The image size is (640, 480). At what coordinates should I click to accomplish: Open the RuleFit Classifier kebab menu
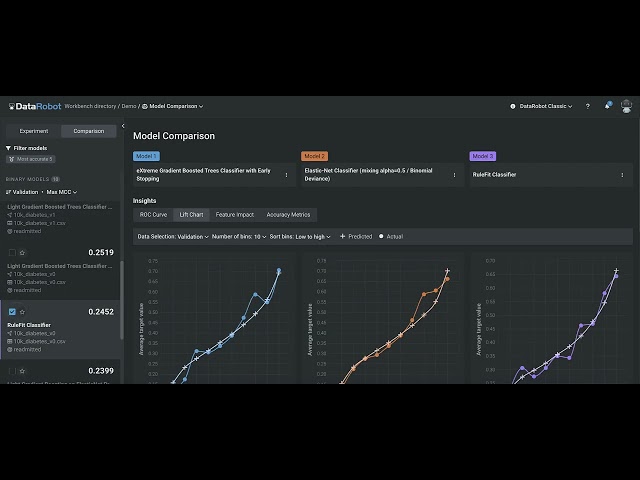tap(622, 175)
